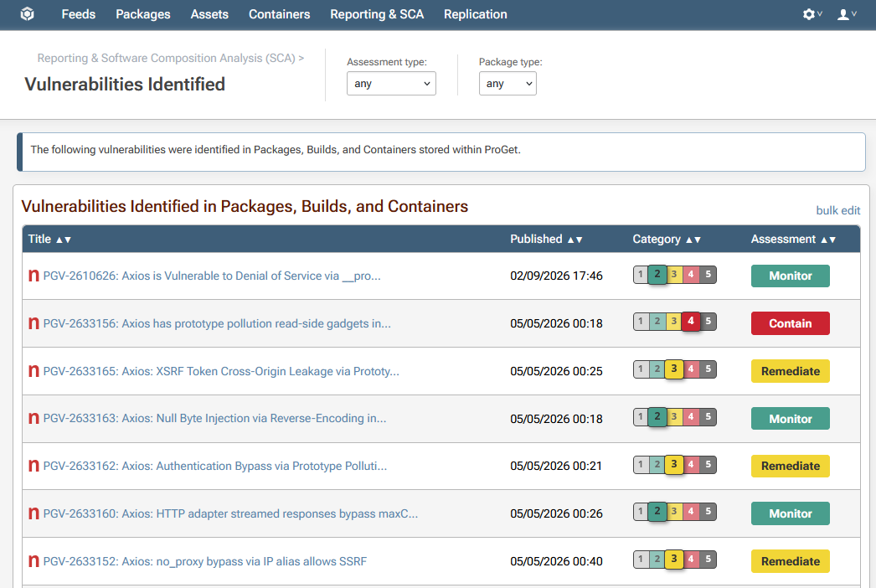
Task: Click Monitor button for PGV-2633163
Action: click(790, 419)
